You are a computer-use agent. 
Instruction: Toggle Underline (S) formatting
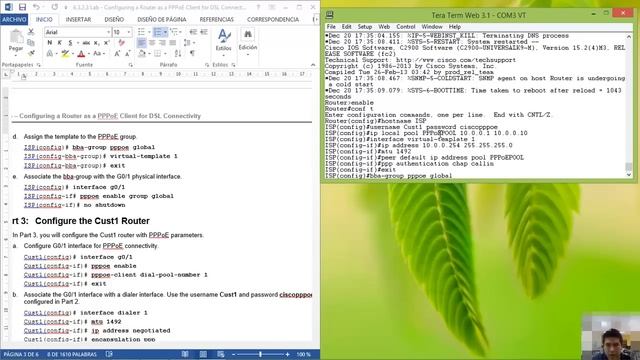[70, 42]
